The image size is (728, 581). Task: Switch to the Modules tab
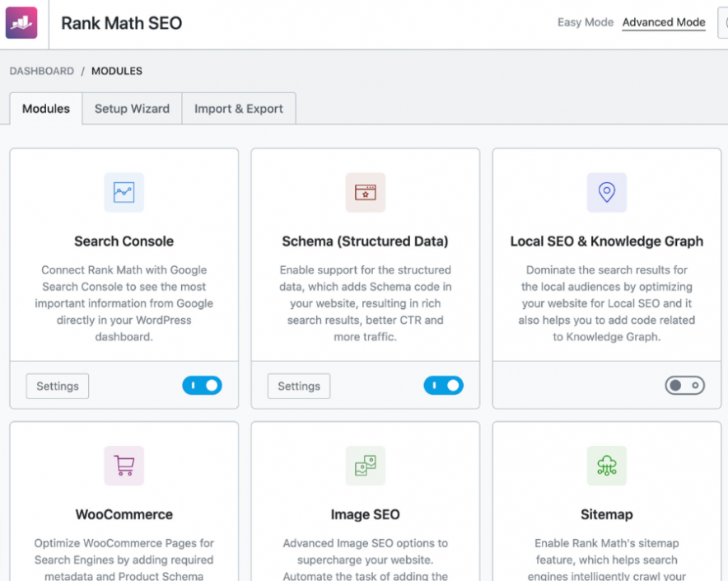[x=46, y=109]
